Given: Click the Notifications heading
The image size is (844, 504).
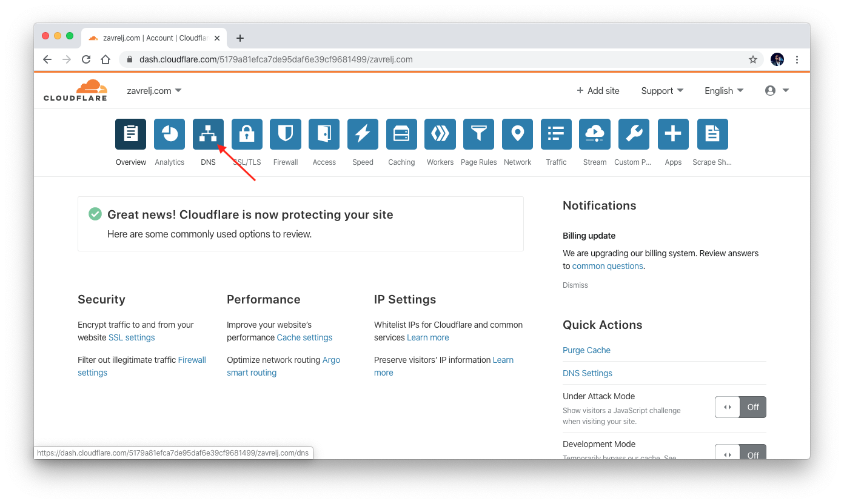Looking at the screenshot, I should (600, 205).
